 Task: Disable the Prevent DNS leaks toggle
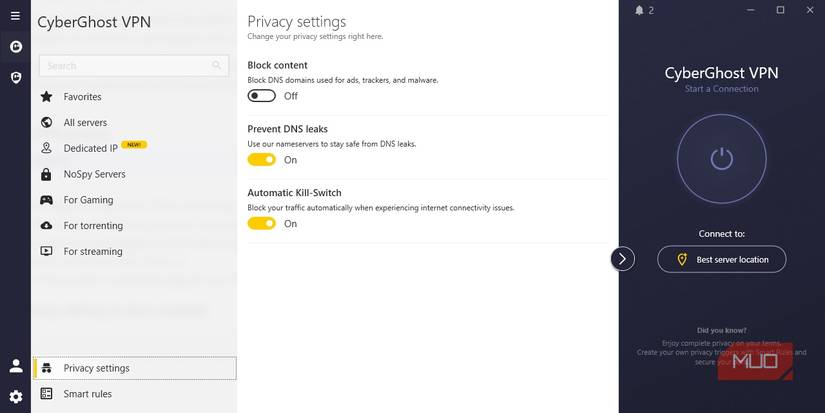(262, 160)
